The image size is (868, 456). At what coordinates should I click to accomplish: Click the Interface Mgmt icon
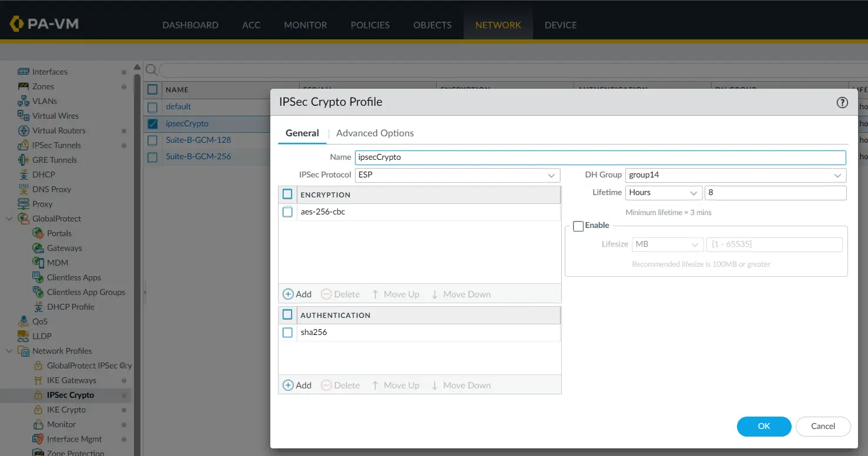(38, 439)
